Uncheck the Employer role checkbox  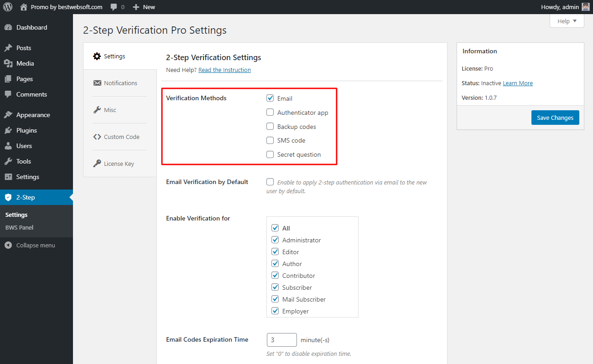point(275,311)
